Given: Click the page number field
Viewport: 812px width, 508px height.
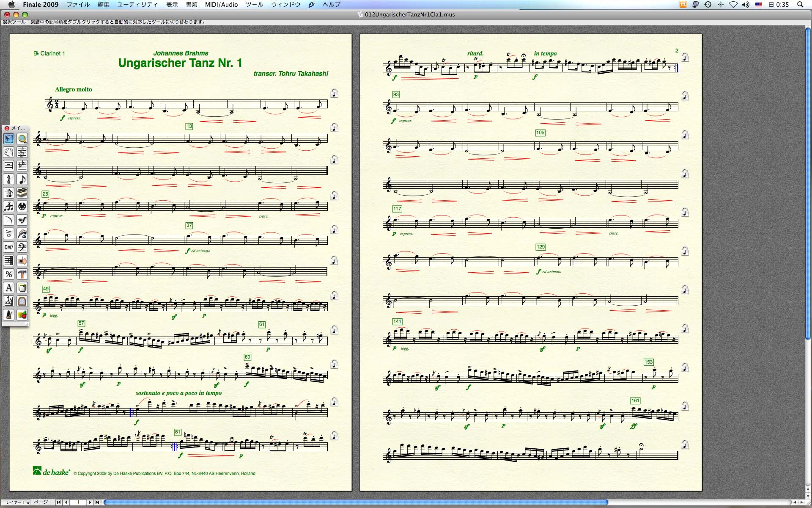Looking at the screenshot, I should pyautogui.click(x=78, y=502).
